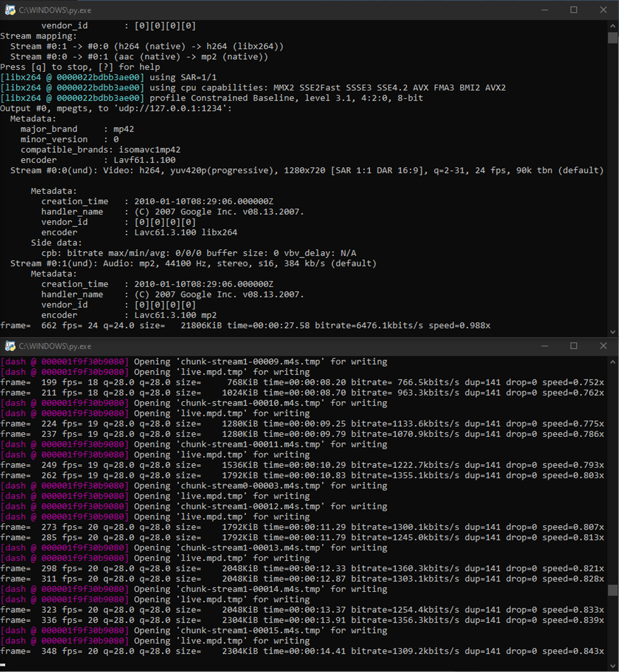
Task: Click the 'chunk-stream0-00003.m4s.tmp' opening line
Action: [194, 486]
